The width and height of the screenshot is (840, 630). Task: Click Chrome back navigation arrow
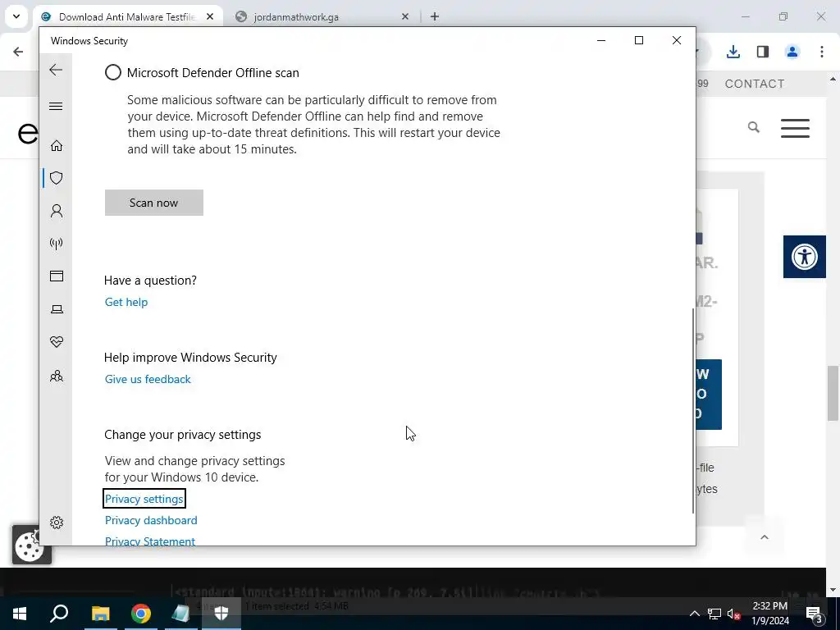click(18, 52)
